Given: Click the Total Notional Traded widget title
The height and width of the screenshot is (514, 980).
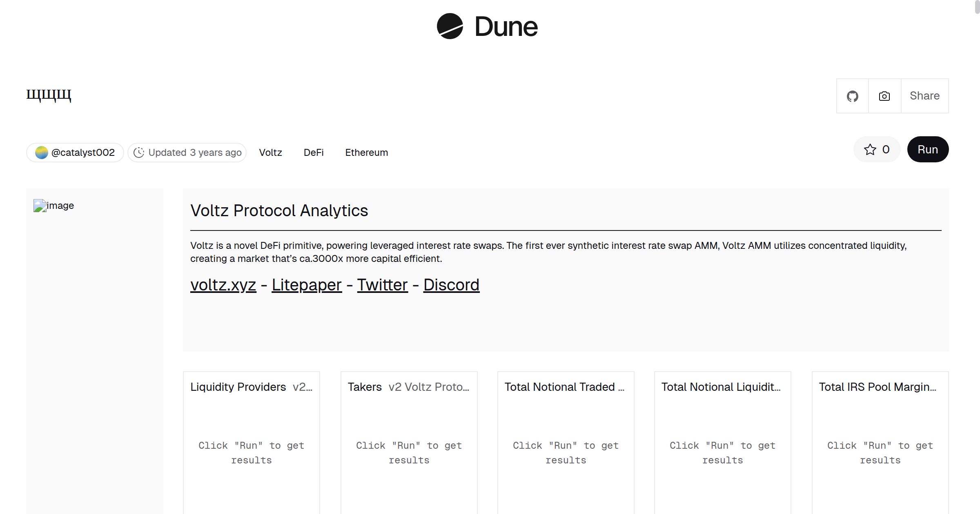Looking at the screenshot, I should (x=559, y=387).
